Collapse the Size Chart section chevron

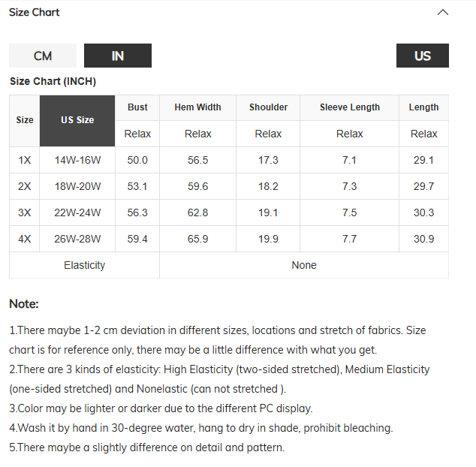click(x=443, y=12)
